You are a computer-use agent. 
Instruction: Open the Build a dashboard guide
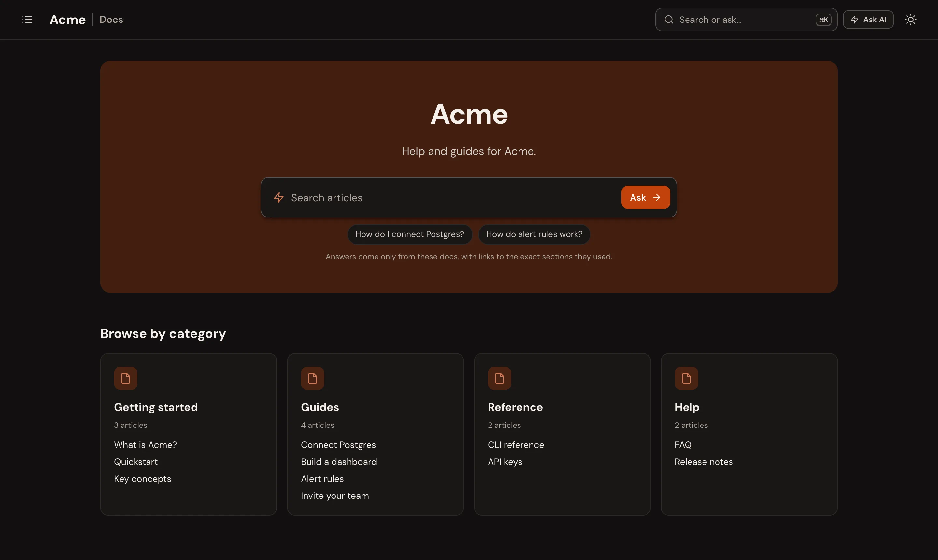(x=339, y=462)
